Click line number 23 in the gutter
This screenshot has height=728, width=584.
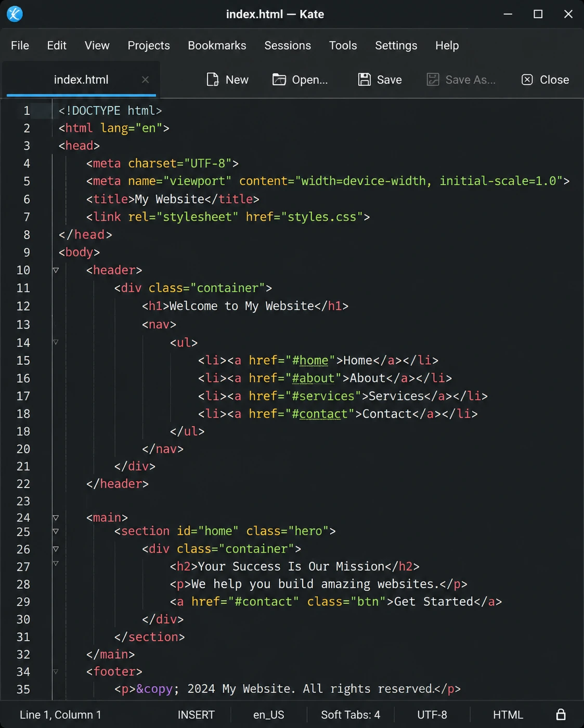23,501
